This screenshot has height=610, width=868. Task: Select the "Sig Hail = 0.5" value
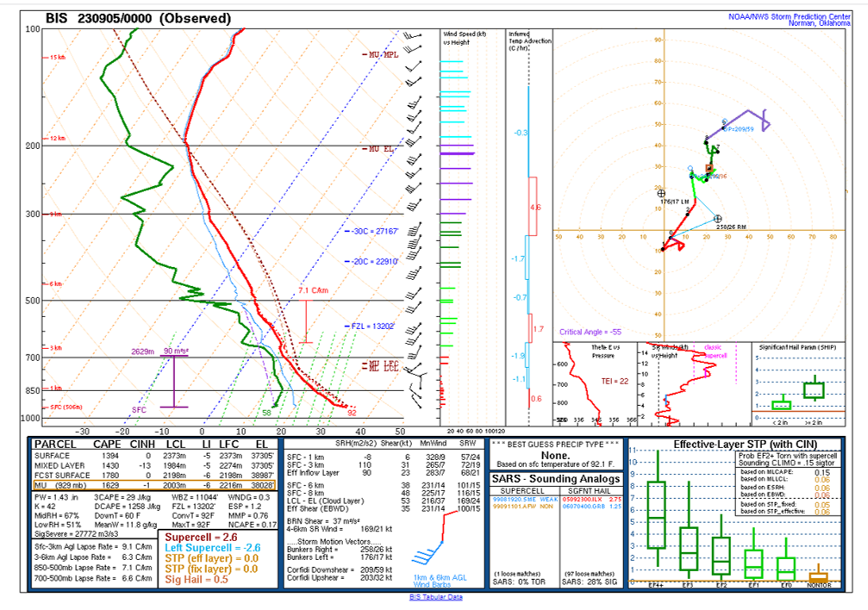click(197, 580)
